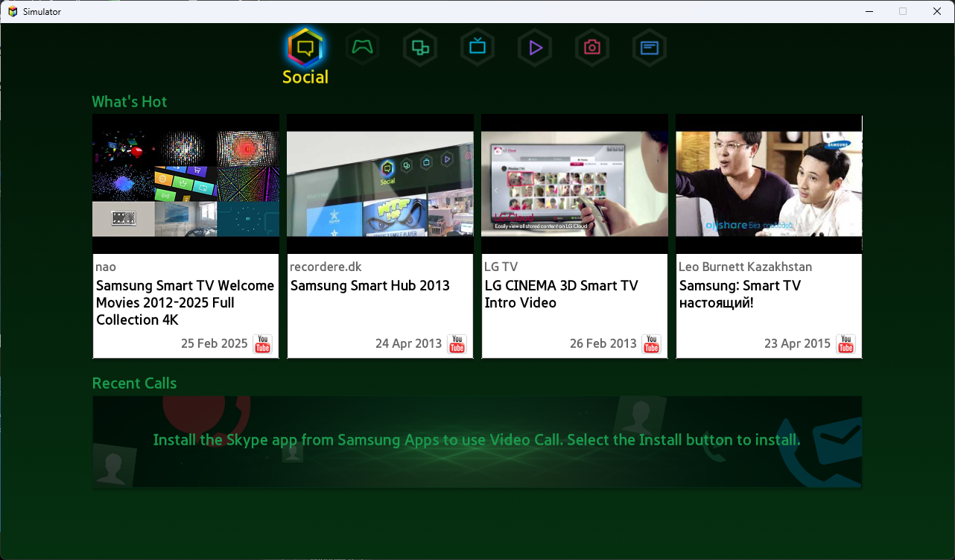Image resolution: width=955 pixels, height=560 pixels.
Task: Switch to the TV hexagon icon
Action: (x=477, y=48)
